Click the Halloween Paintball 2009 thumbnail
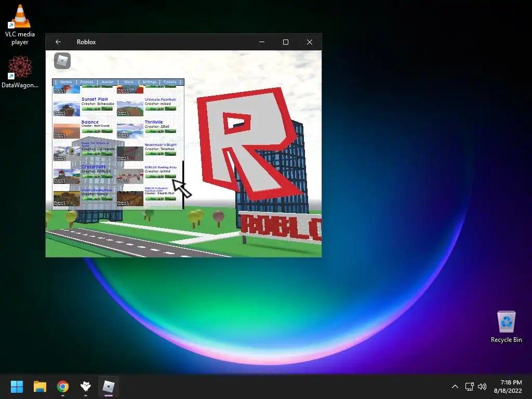Screen dimensions: 532x399 (x=130, y=198)
